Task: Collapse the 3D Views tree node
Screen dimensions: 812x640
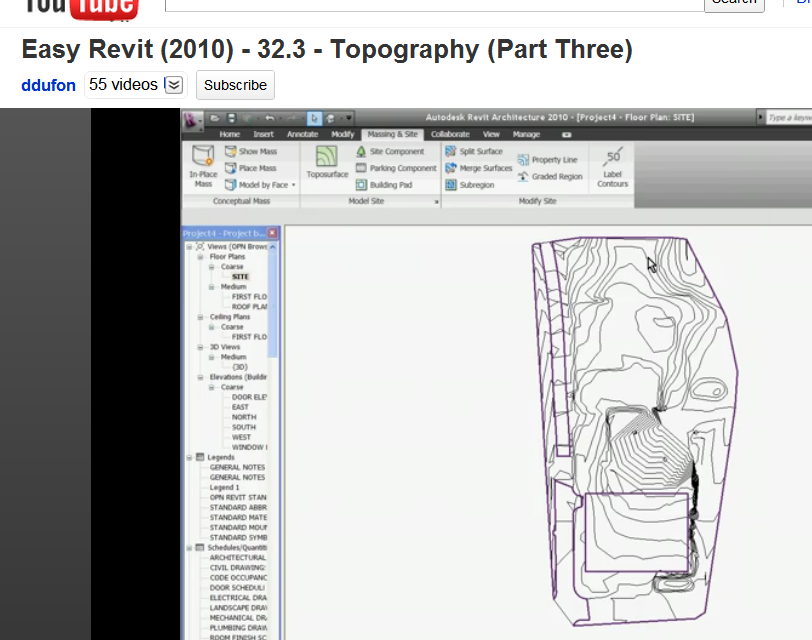Action: coord(200,347)
